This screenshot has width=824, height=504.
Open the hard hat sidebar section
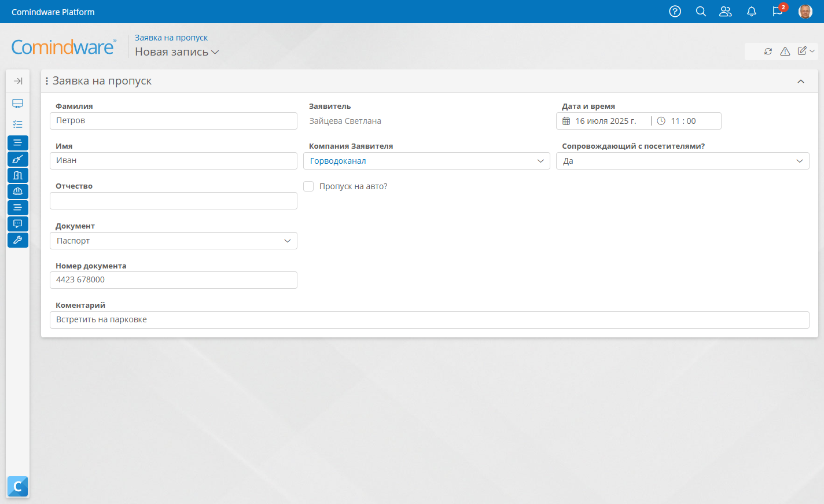click(18, 192)
